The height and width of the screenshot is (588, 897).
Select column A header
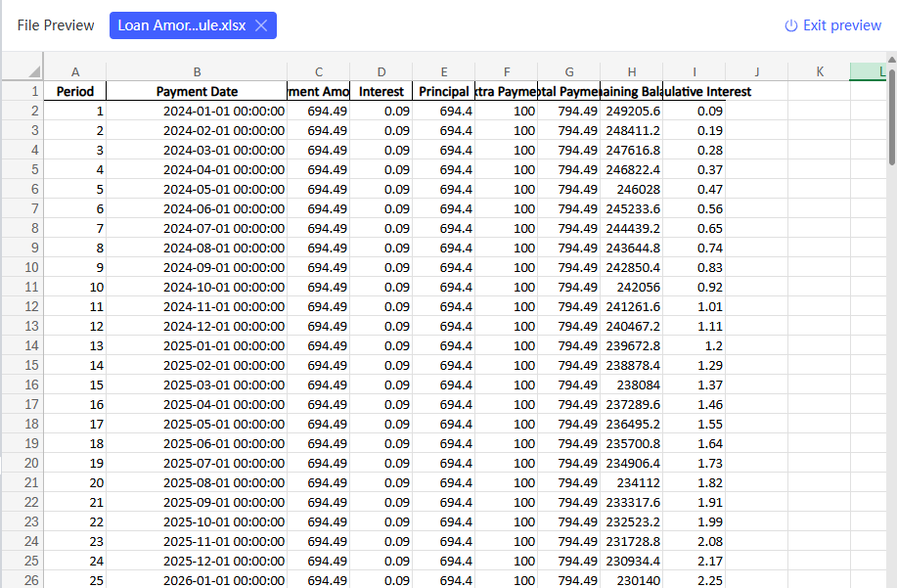(x=75, y=71)
